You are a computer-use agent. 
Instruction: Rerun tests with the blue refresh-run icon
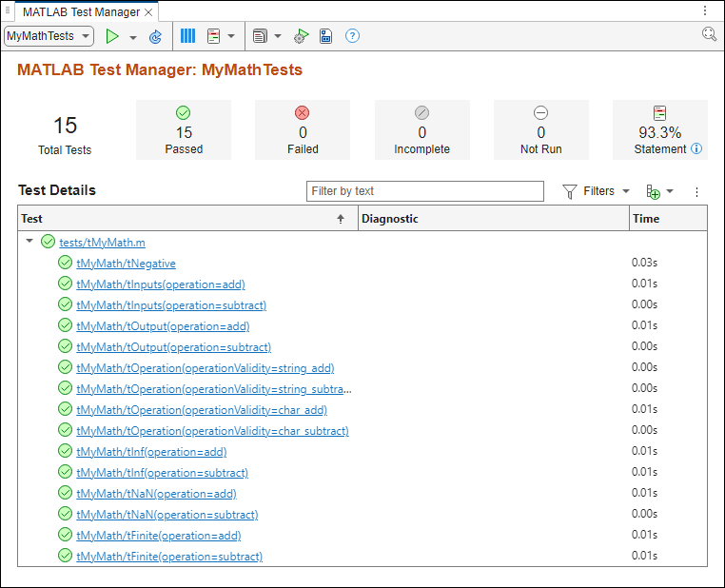[155, 36]
